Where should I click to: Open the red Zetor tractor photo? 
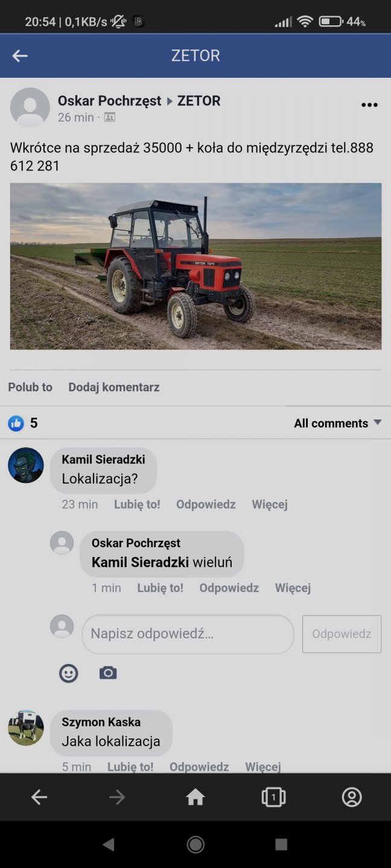(x=195, y=266)
